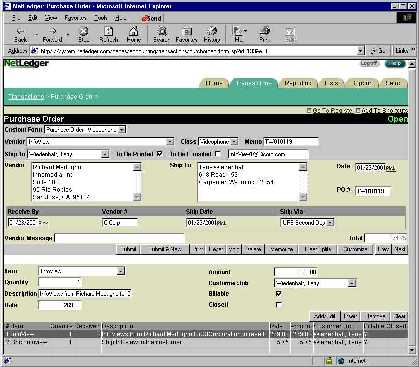The height and width of the screenshot is (367, 419).
Task: Click the item Description input field
Action: [x=85, y=294]
